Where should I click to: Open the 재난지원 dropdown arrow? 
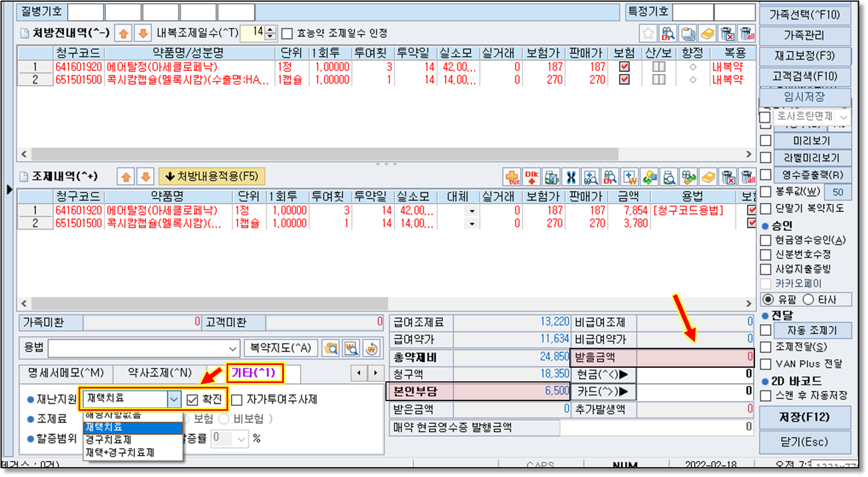174,399
